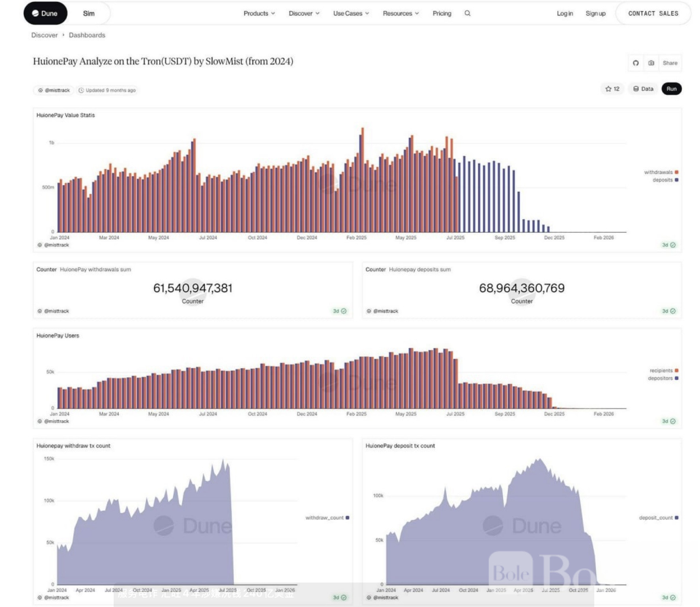Star the dashboard with 12 stars
Screen dimensions: 700x607
(x=612, y=89)
